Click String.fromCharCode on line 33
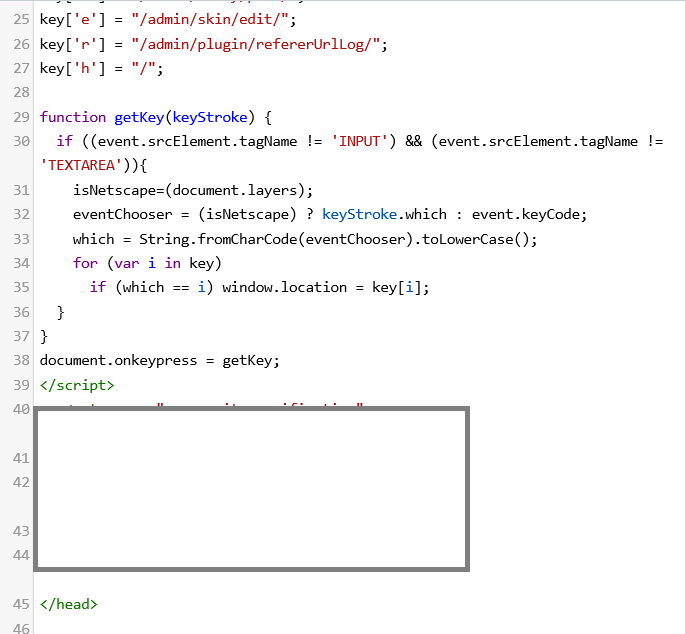 218,239
